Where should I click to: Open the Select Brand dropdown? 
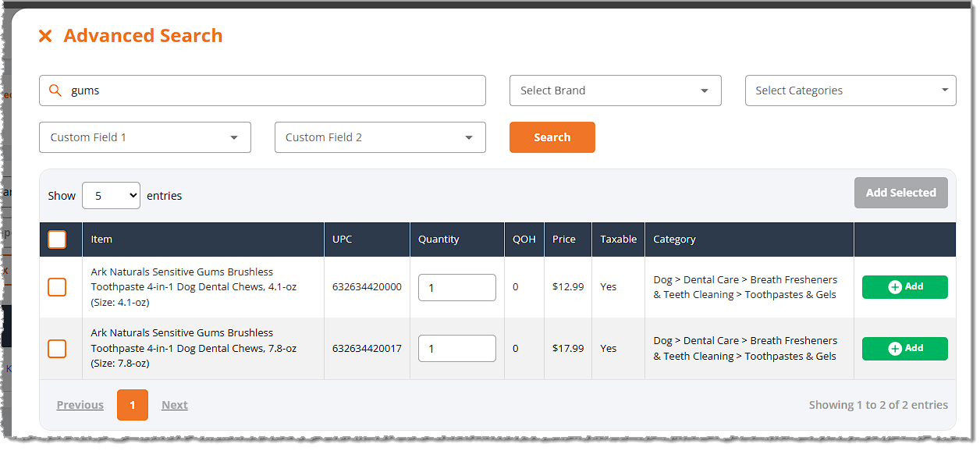coord(616,91)
